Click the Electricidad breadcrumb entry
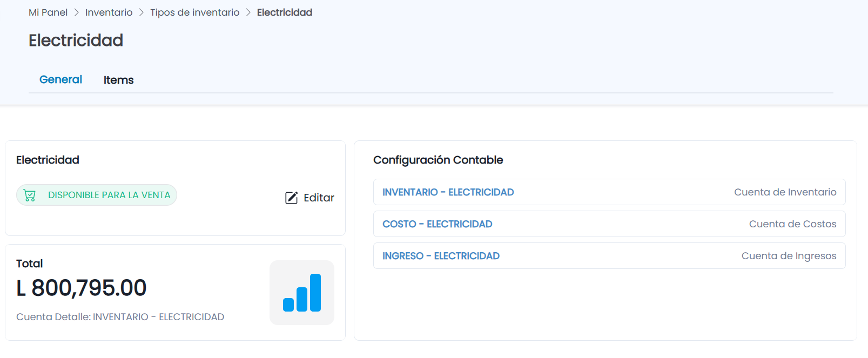The height and width of the screenshot is (358, 868). [x=285, y=12]
